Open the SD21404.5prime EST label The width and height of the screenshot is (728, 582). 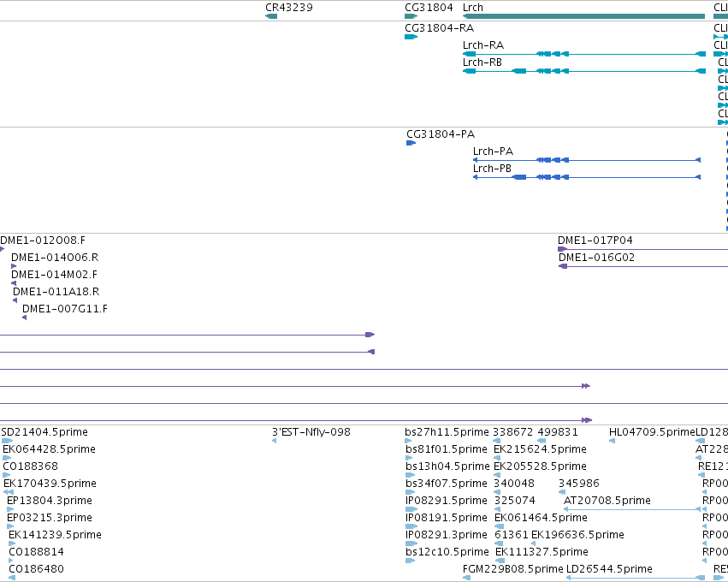44,432
